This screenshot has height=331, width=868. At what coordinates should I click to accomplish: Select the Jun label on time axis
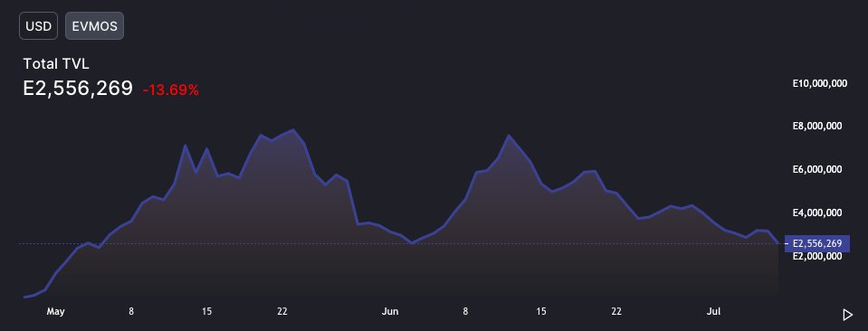pos(390,312)
